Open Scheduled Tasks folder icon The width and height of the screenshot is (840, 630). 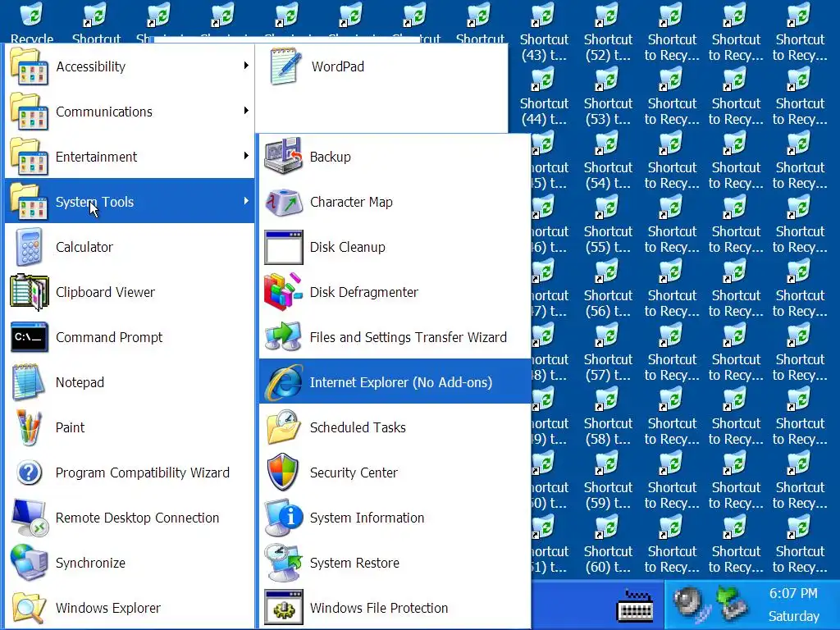coord(283,427)
